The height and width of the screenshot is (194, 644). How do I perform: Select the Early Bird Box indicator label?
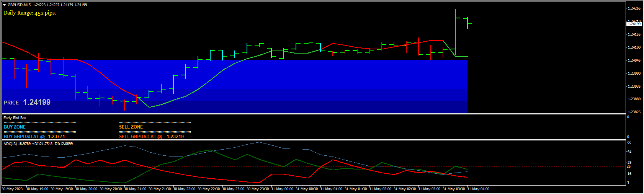coord(15,118)
